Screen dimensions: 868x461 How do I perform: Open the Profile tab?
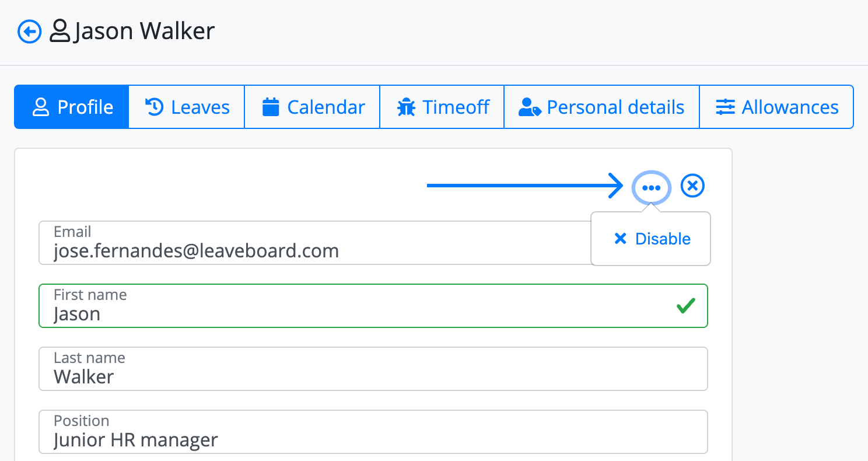coord(71,107)
